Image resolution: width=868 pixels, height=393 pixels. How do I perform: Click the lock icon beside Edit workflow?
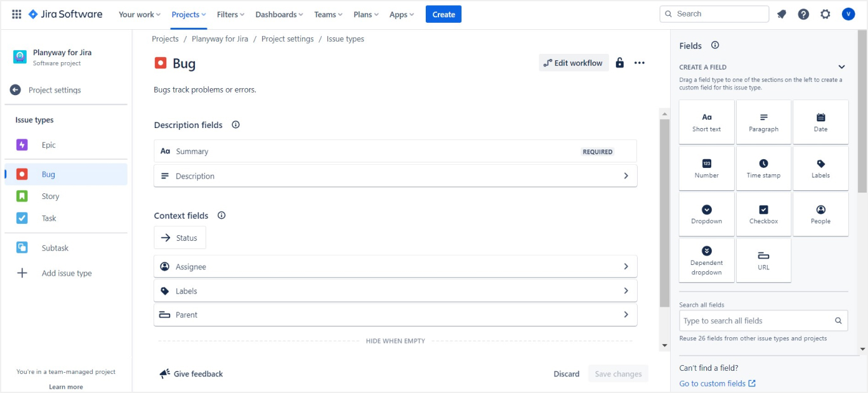[x=620, y=63]
